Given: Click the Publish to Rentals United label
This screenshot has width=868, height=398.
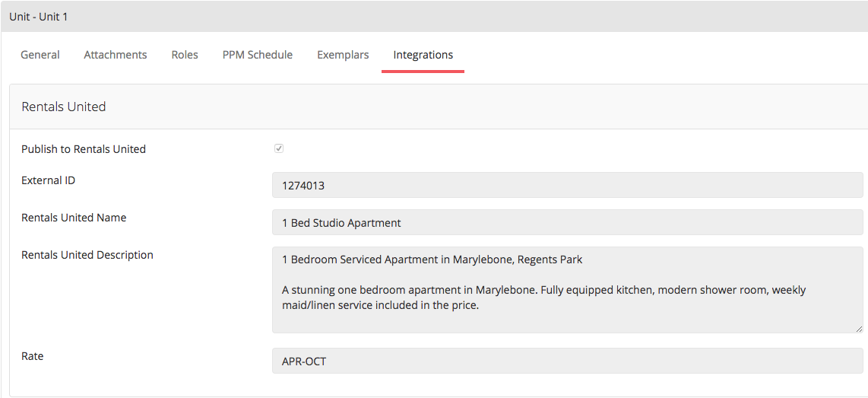Looking at the screenshot, I should coord(84,149).
